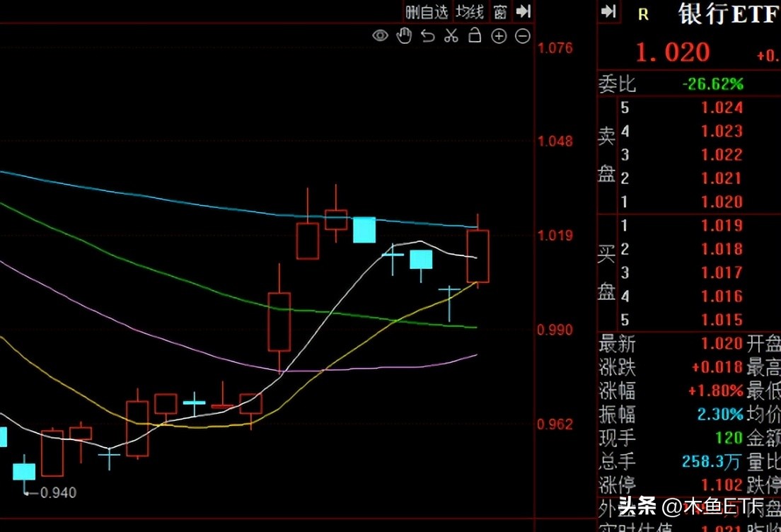Toggle lock state using the padlock icon
This screenshot has width=781, height=532.
[x=475, y=35]
